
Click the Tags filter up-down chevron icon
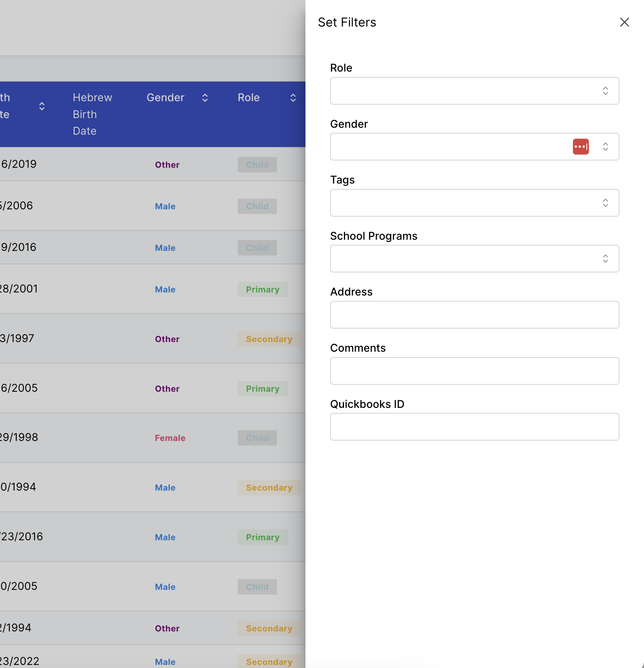click(605, 203)
